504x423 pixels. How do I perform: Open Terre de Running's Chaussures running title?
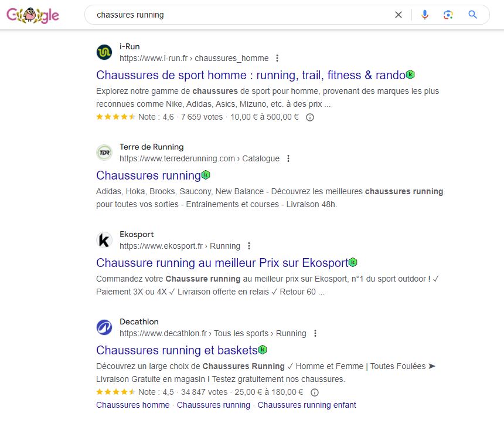tap(148, 175)
